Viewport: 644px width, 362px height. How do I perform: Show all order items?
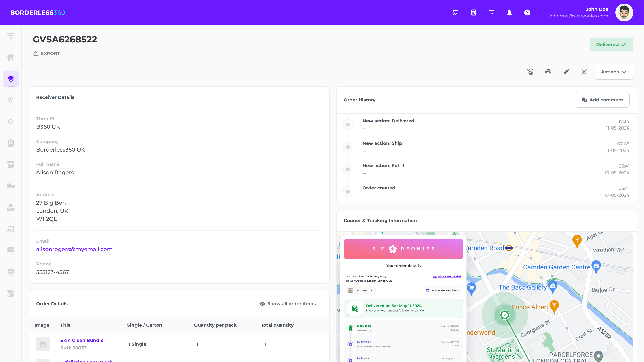pos(288,304)
